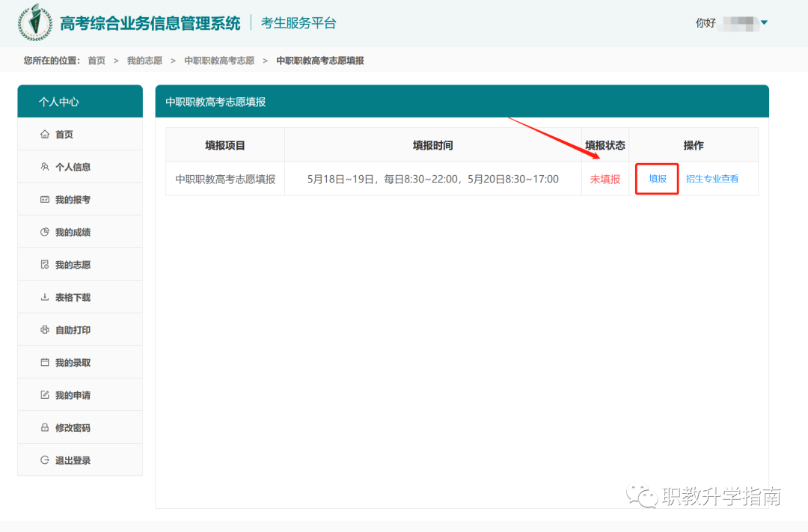Click the document icon beside 我的志愿
Screen dimensions: 808x532
(x=45, y=264)
